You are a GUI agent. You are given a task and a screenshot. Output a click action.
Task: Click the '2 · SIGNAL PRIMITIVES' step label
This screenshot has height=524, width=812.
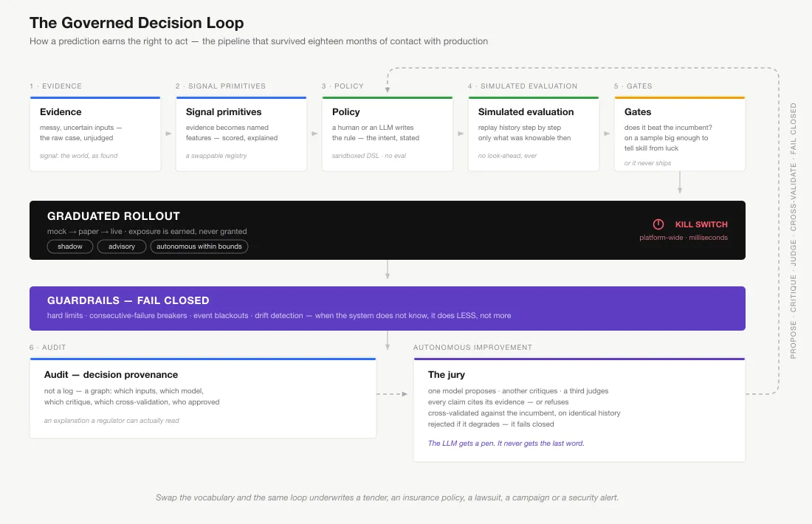tap(221, 86)
